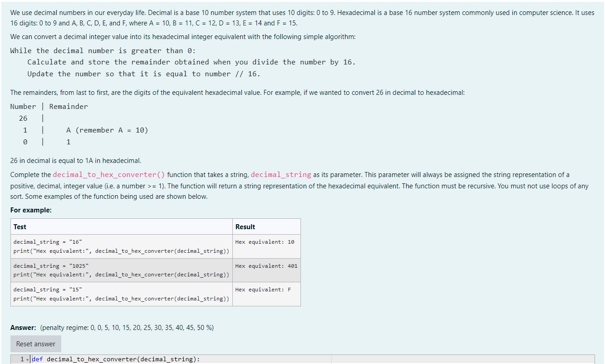Click the 'For example:' heading

pos(31,210)
